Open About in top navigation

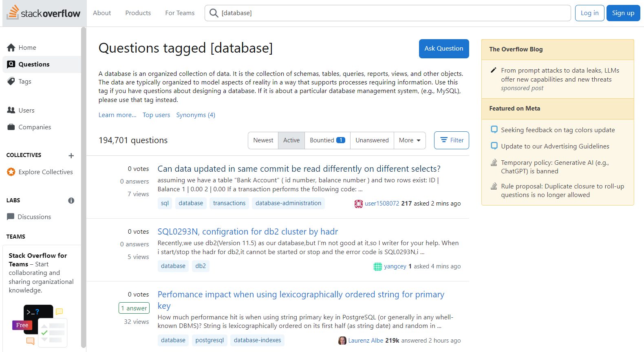[102, 13]
